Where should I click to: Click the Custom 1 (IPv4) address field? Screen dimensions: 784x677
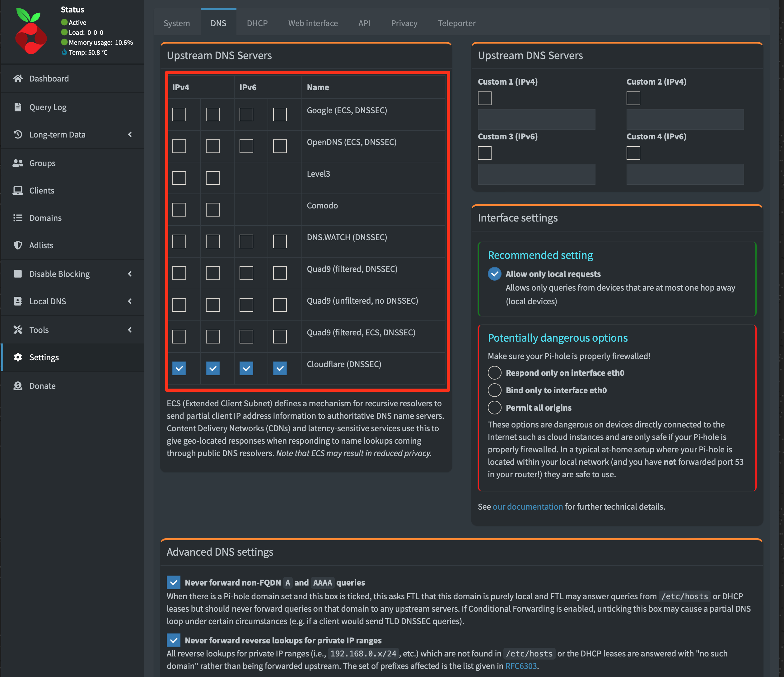pyautogui.click(x=537, y=119)
